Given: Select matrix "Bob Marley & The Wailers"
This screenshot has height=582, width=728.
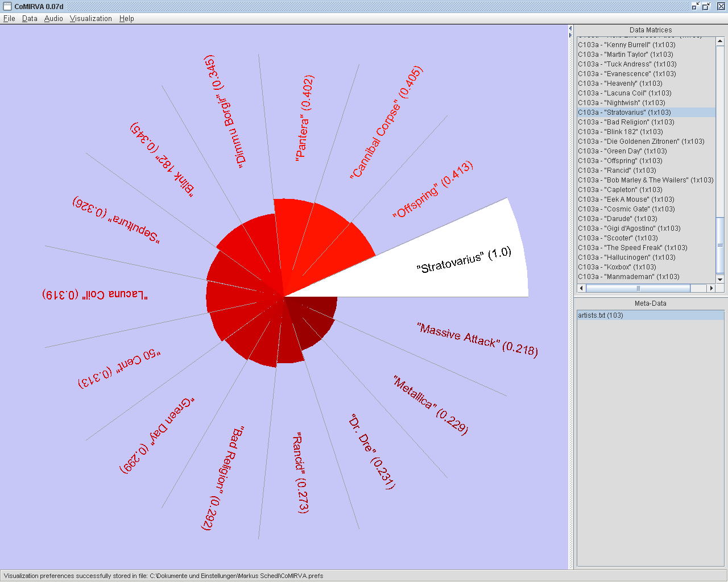Looking at the screenshot, I should pos(646,180).
